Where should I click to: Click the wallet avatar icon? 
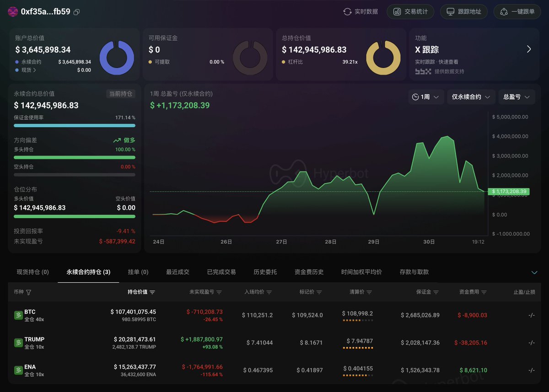coord(13,12)
